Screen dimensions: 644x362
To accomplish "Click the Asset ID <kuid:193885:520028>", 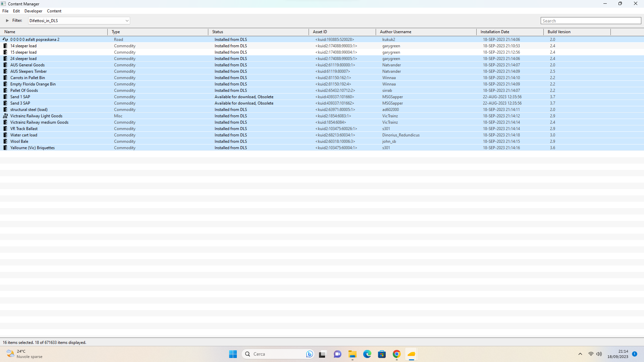I will tap(334, 40).
